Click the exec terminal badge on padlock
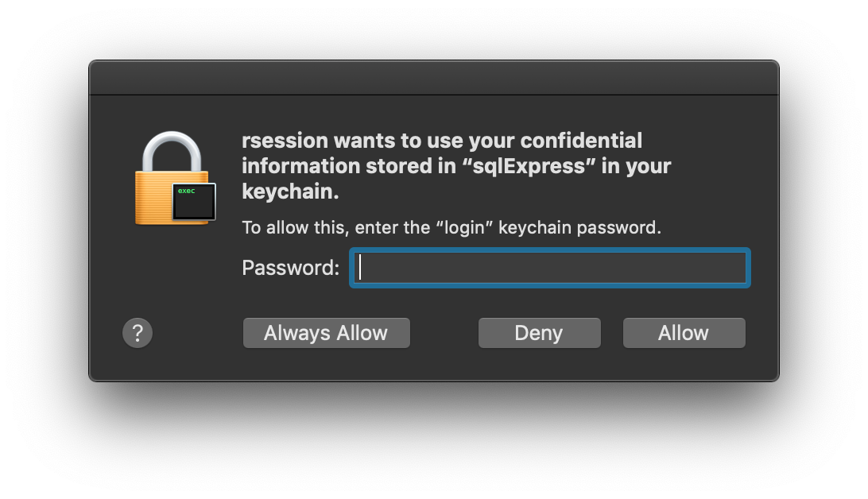 point(195,202)
